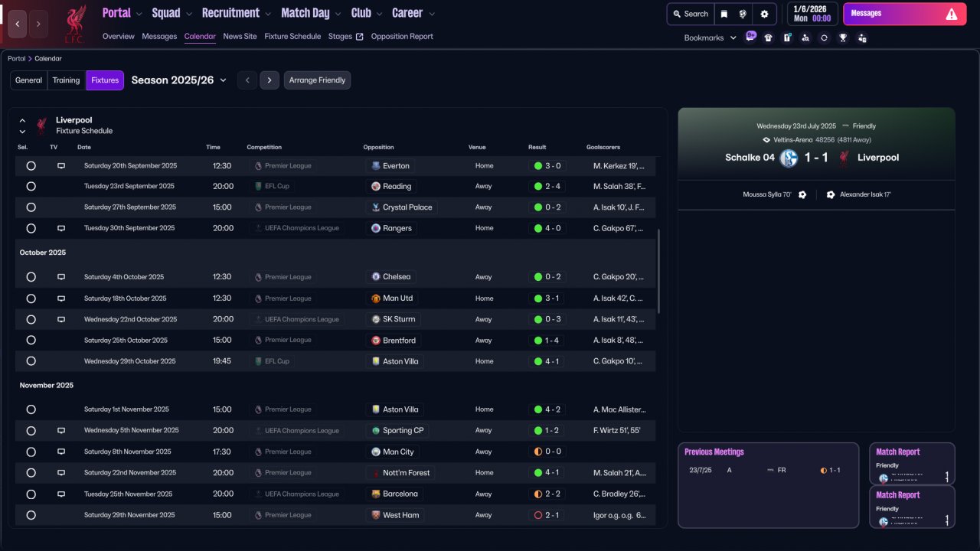Click the 9+ notifications chat icon
This screenshot has width=980, height=551.
point(750,36)
